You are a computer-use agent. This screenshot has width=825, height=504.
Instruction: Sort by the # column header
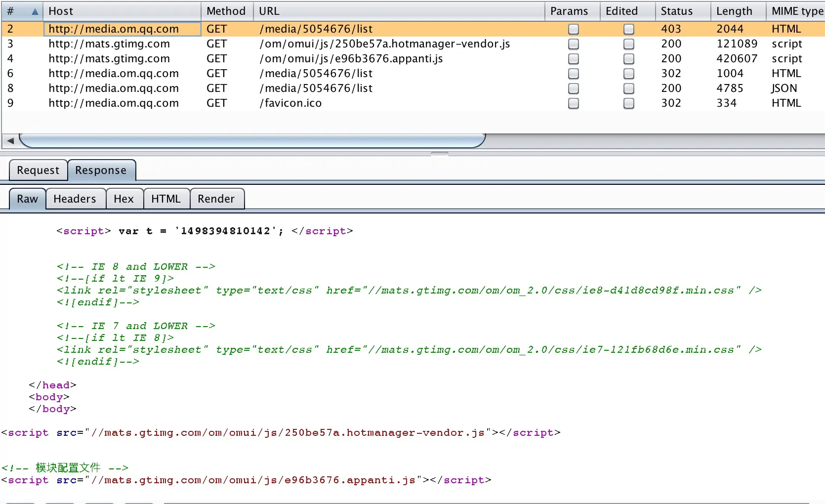click(22, 11)
